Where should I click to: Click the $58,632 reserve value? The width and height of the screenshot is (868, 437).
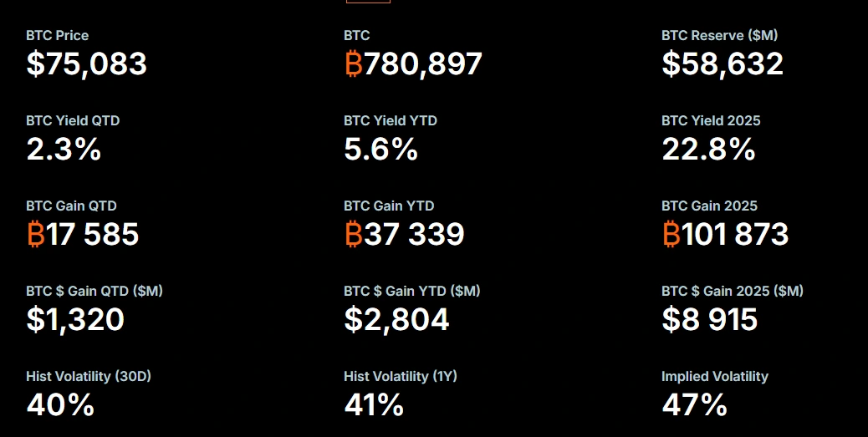722,64
